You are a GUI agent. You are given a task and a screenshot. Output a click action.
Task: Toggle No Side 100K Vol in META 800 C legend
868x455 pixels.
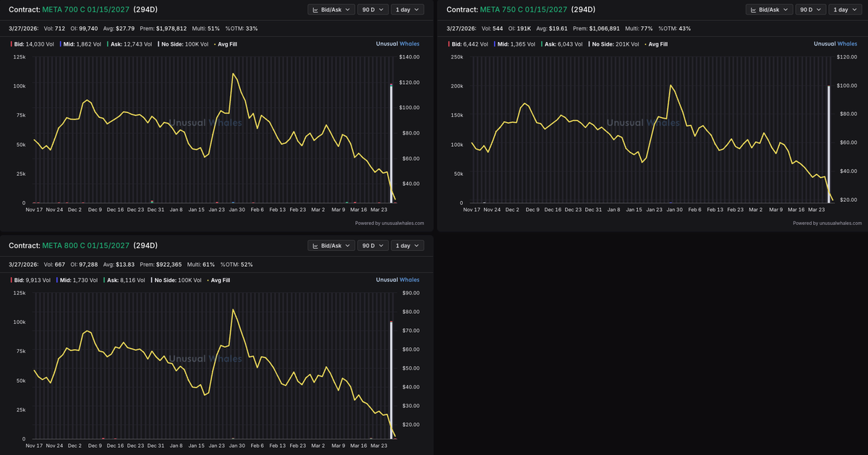(x=176, y=280)
